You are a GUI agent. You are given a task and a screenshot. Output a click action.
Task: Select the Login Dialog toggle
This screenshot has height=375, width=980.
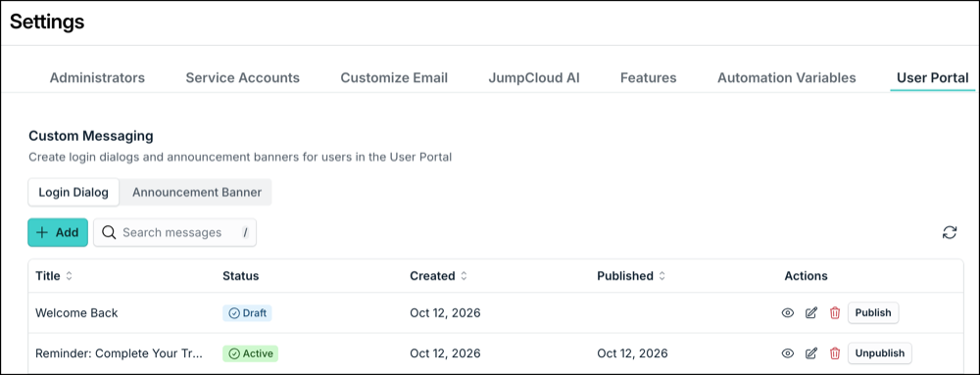tap(73, 192)
